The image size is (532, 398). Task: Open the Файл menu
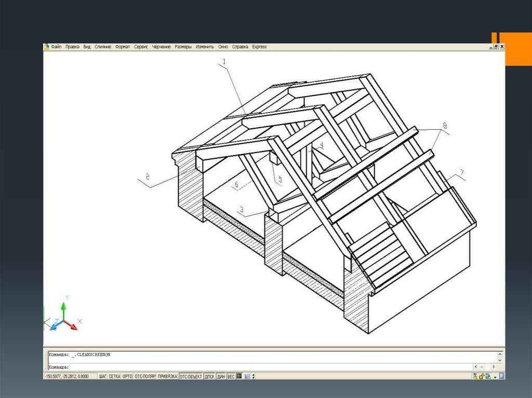56,47
